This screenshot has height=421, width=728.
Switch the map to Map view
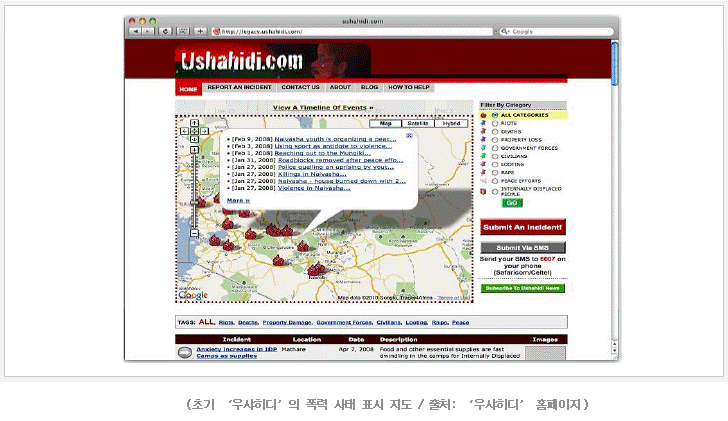pyautogui.click(x=385, y=123)
